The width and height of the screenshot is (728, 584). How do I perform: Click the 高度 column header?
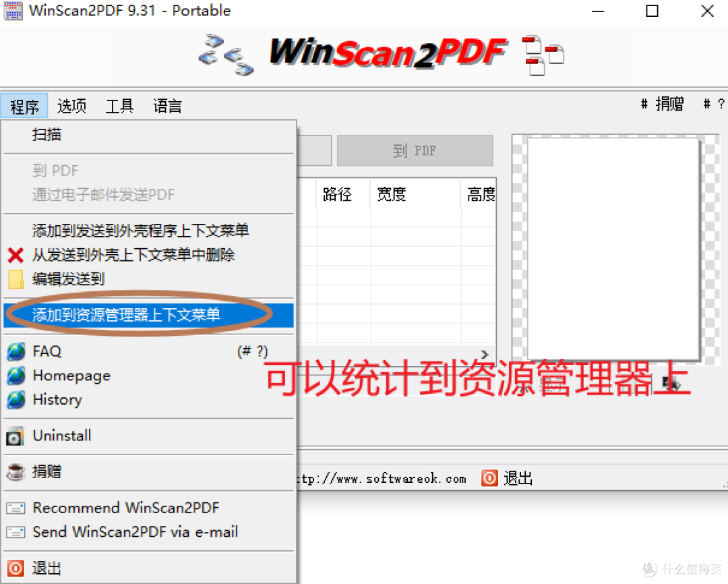479,194
